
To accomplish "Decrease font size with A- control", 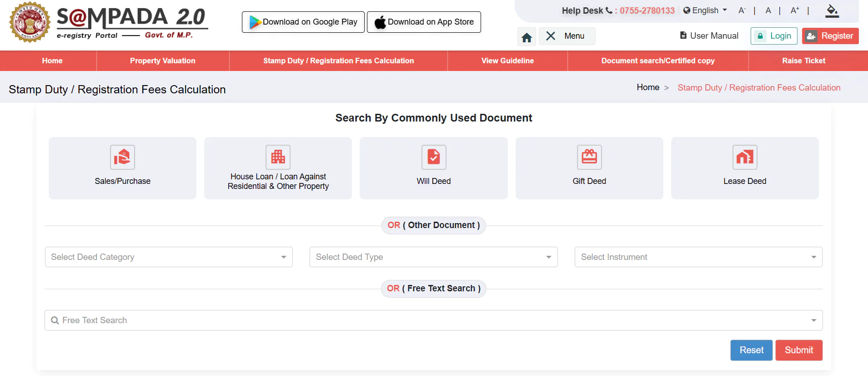I will coord(742,10).
